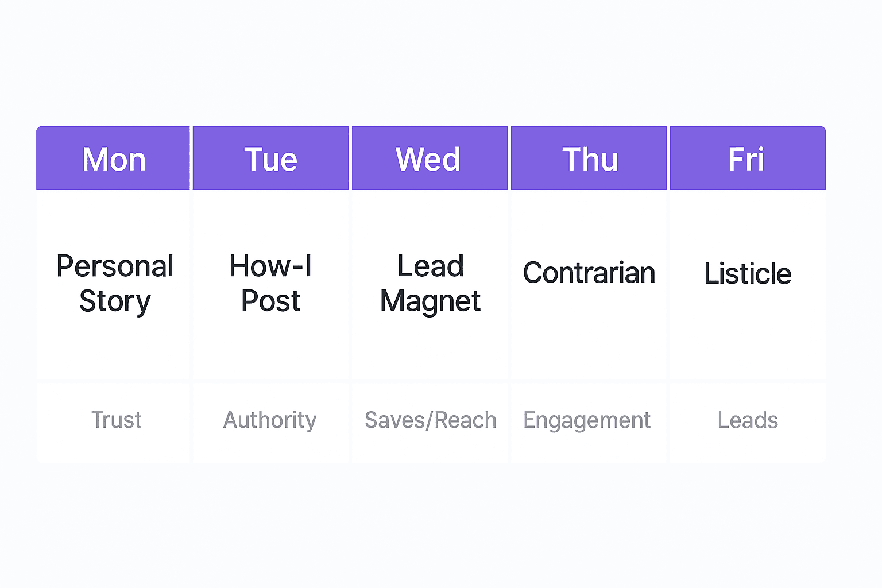Viewport: 882px width, 588px height.
Task: Click the Mon column header
Action: click(x=114, y=159)
